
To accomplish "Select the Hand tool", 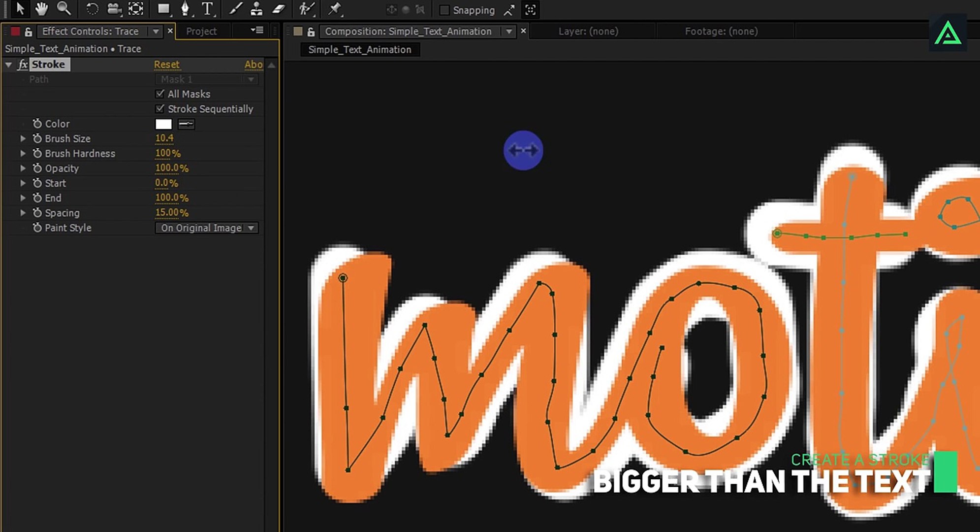I will (x=41, y=8).
